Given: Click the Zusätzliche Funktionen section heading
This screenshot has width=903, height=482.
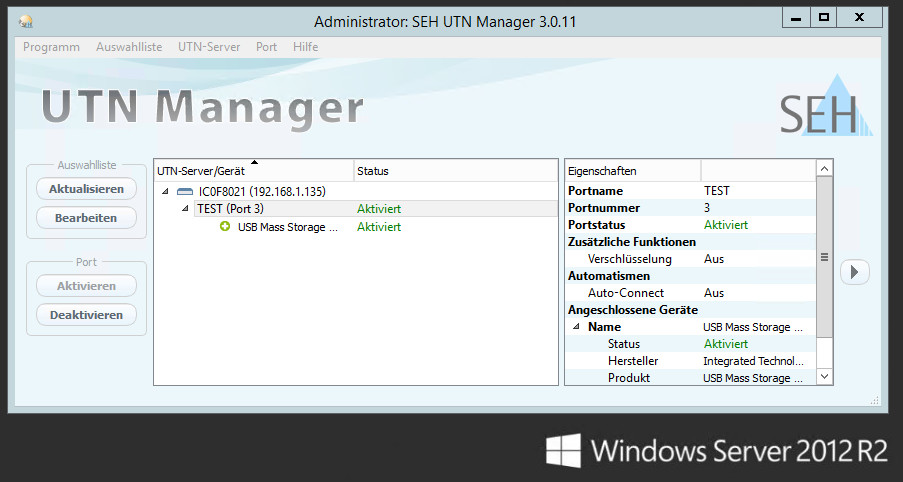Looking at the screenshot, I should point(632,242).
